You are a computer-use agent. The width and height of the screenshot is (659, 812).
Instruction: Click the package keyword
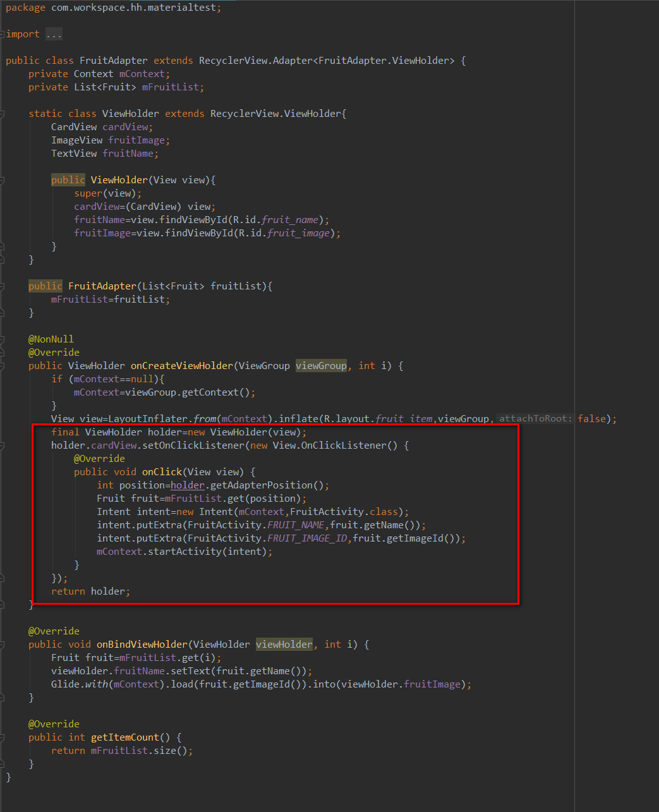(25, 8)
